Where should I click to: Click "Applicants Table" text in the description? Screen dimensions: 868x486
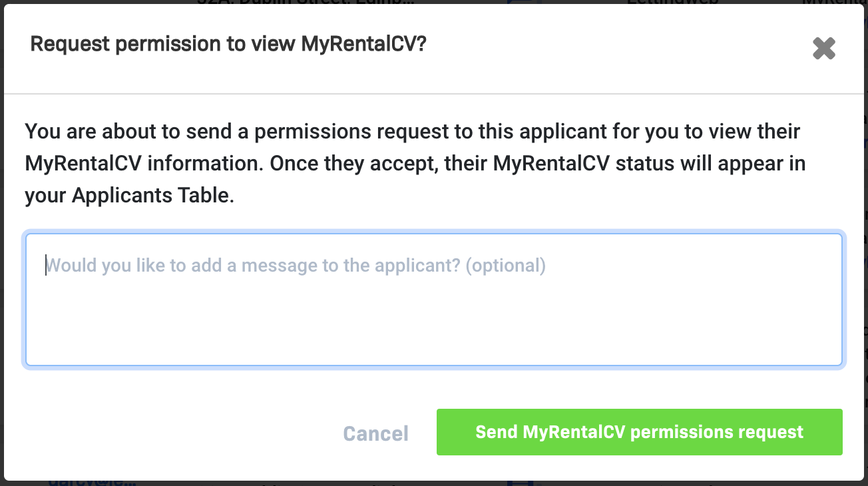152,196
